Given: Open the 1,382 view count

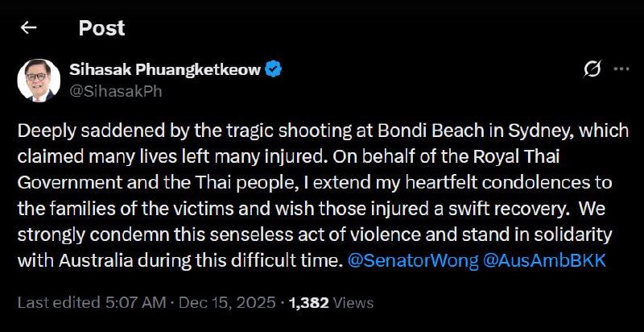Looking at the screenshot, I should click(309, 302).
